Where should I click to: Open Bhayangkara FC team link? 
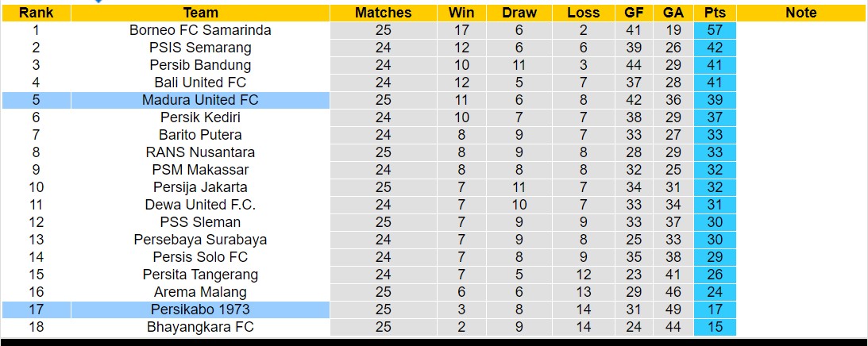(x=200, y=327)
